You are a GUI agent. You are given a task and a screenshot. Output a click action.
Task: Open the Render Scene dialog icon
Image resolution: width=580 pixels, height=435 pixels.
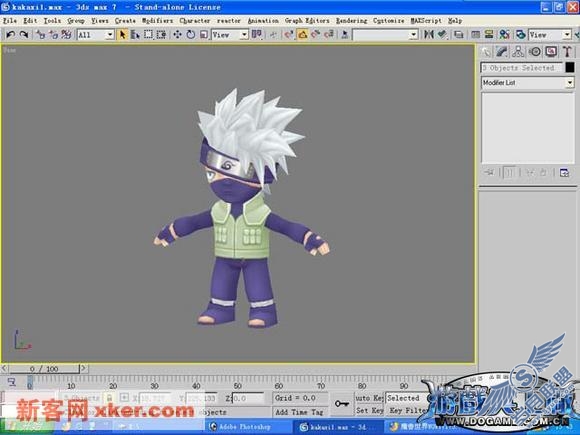[521, 35]
